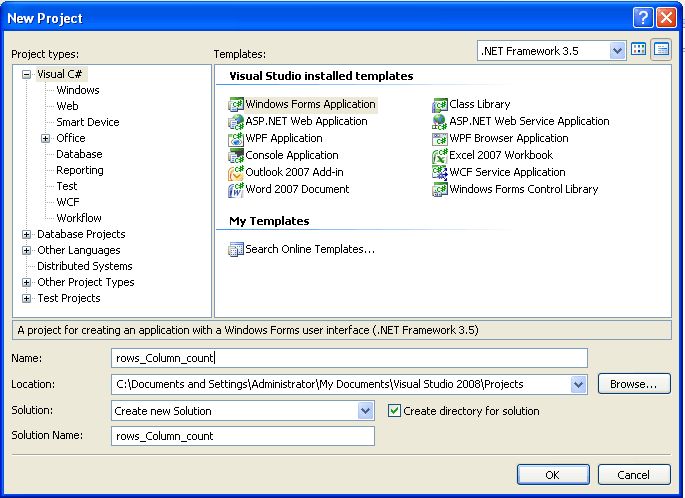Select Distributed Systems project type
This screenshot has height=498, width=685.
click(x=85, y=266)
